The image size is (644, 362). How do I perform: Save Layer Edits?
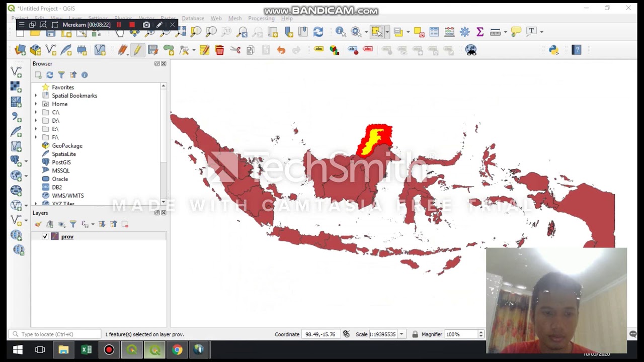[153, 50]
